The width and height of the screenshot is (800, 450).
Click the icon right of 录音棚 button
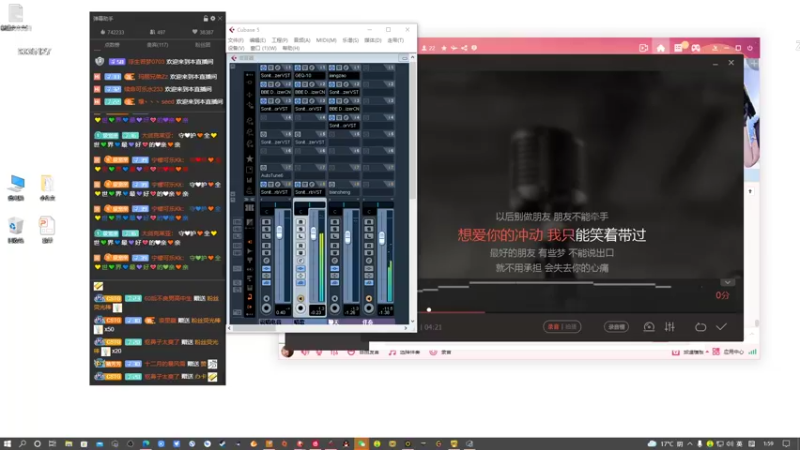648,327
